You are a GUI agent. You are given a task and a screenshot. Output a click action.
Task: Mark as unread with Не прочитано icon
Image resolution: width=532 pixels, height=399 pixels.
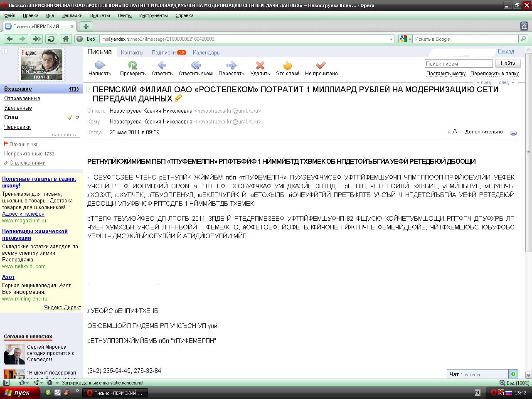(x=321, y=66)
